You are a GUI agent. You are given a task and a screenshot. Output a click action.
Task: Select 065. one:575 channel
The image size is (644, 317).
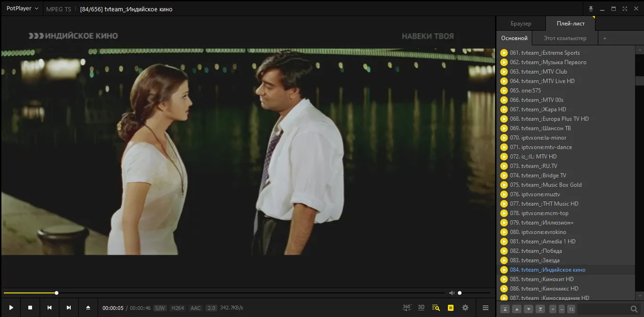click(566, 91)
